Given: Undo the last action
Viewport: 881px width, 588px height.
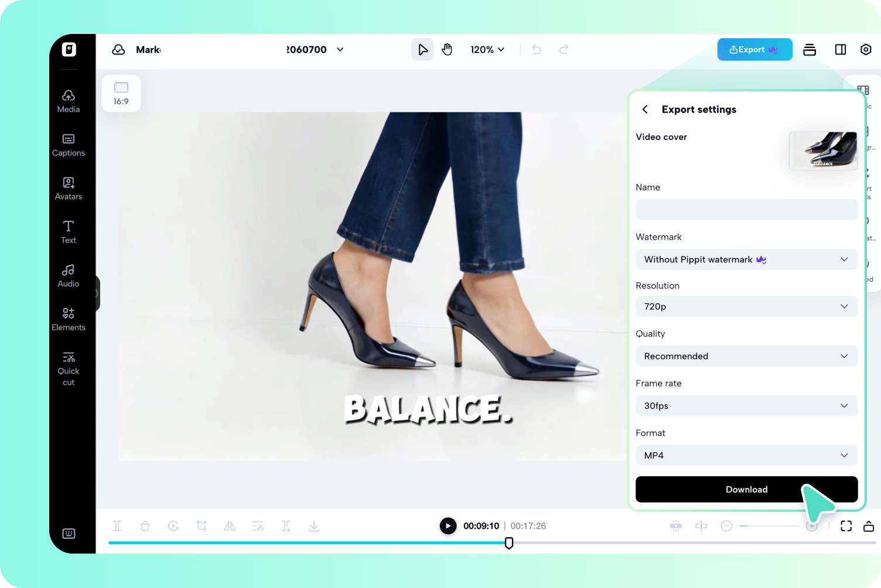Looking at the screenshot, I should tap(537, 50).
